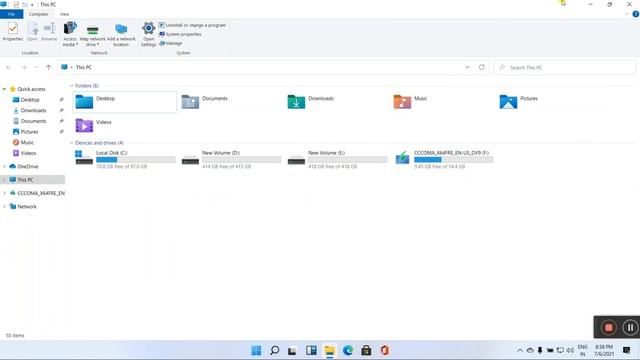The height and width of the screenshot is (360, 640).
Task: Show hidden tray icons chevron
Action: 520,350
